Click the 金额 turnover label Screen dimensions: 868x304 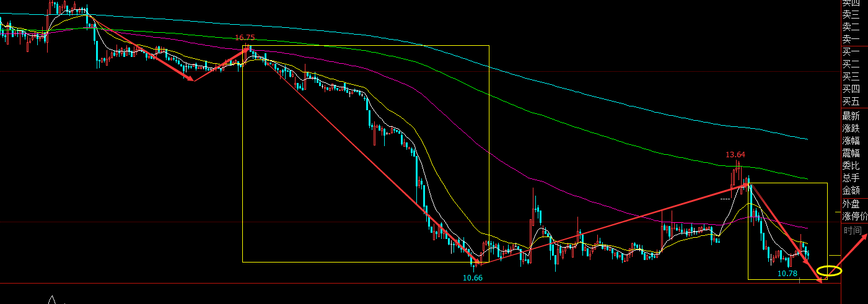(851, 190)
